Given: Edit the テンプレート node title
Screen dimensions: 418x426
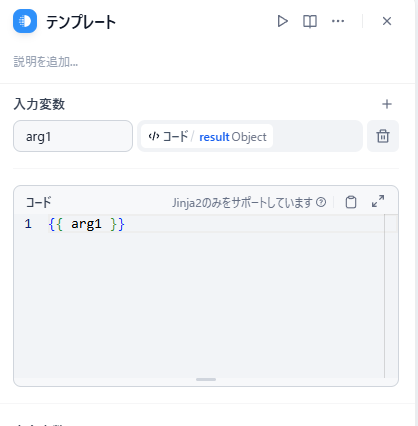Looking at the screenshot, I should click(x=81, y=22).
